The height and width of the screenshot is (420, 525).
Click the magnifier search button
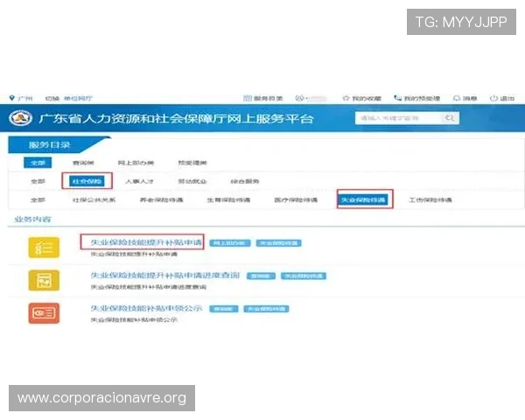coord(450,118)
